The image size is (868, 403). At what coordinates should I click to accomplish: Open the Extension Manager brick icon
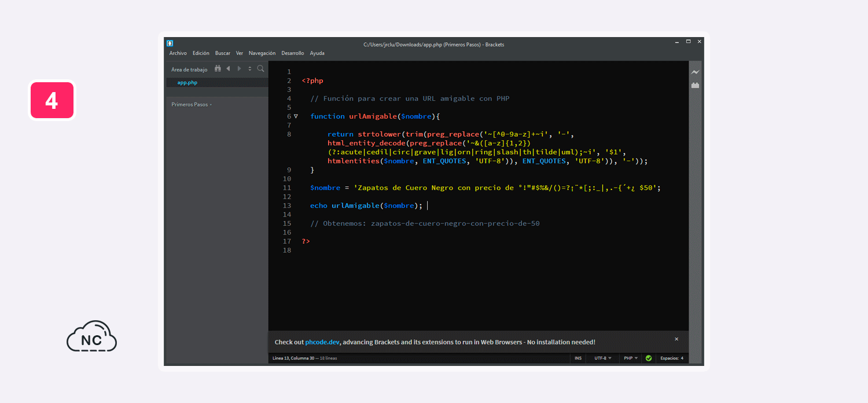(x=695, y=85)
